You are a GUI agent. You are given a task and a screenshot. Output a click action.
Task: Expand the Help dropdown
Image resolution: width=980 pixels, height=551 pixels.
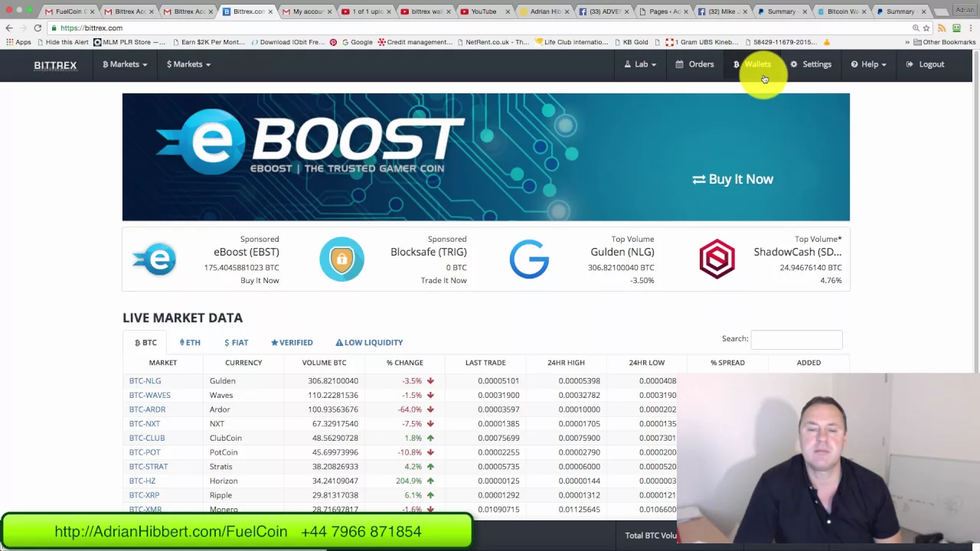[x=868, y=64]
